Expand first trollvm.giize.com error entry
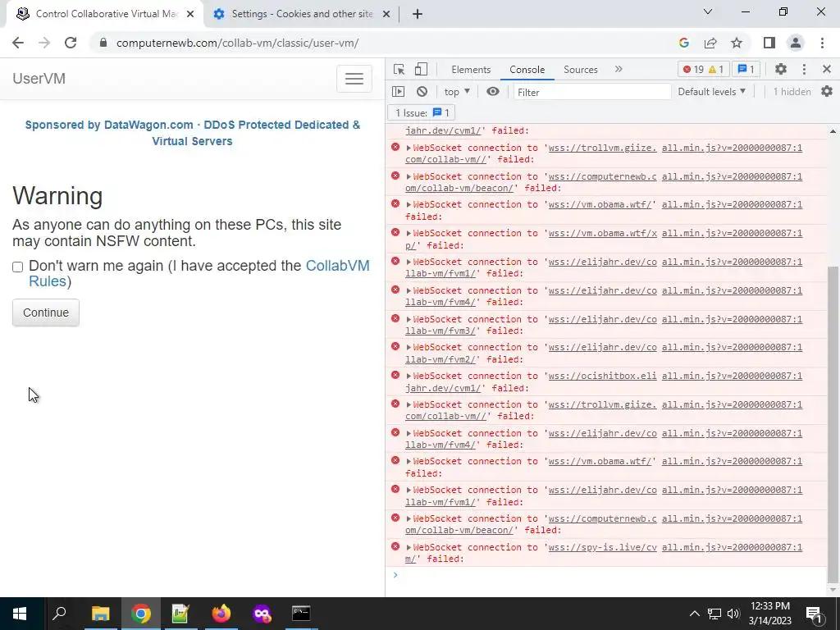 pyautogui.click(x=409, y=148)
